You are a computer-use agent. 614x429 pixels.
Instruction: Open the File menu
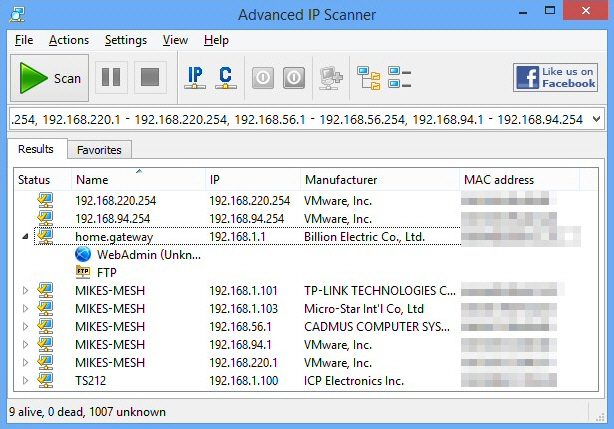(24, 40)
